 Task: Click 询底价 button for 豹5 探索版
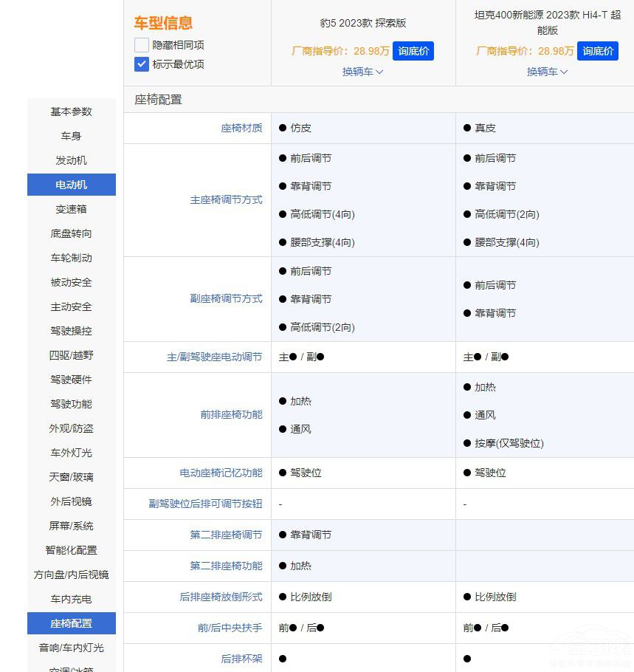(x=413, y=51)
